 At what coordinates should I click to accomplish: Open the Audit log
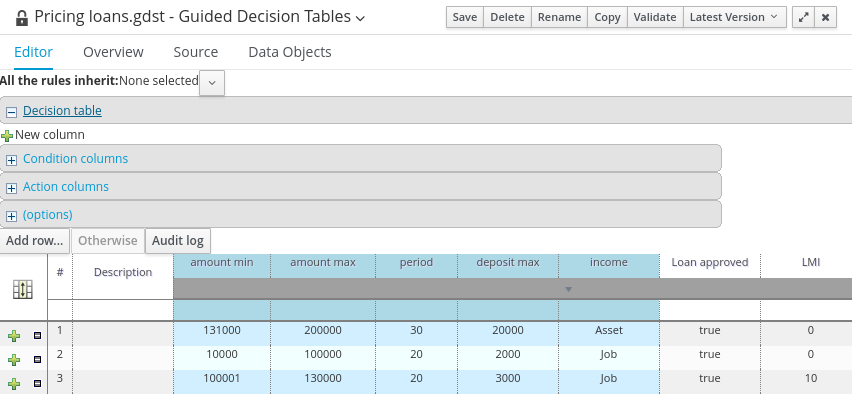point(178,241)
